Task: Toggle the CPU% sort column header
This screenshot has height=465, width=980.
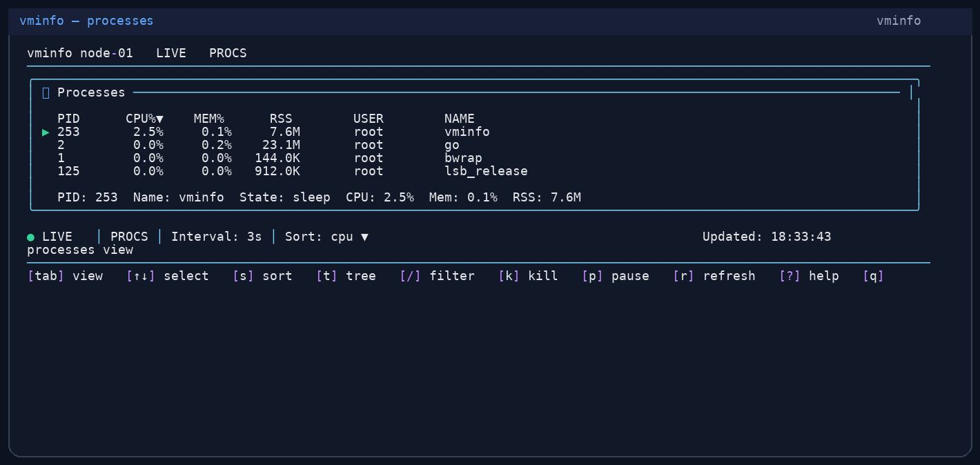Action: tap(144, 119)
